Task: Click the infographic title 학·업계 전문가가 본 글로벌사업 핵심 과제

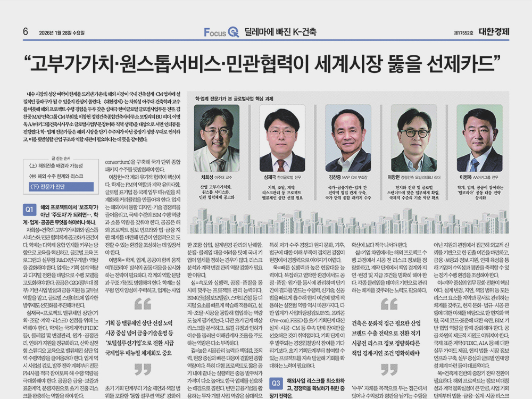Action: (x=235, y=98)
